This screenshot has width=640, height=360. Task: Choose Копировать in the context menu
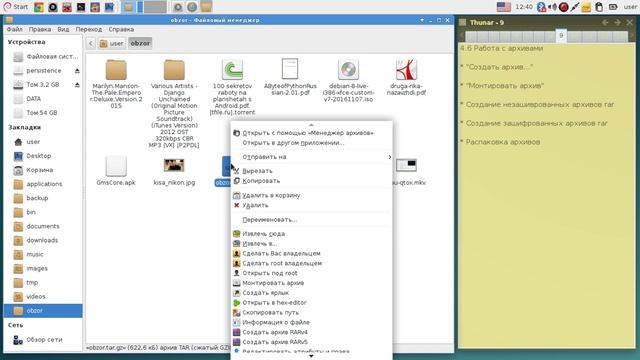[311, 181]
